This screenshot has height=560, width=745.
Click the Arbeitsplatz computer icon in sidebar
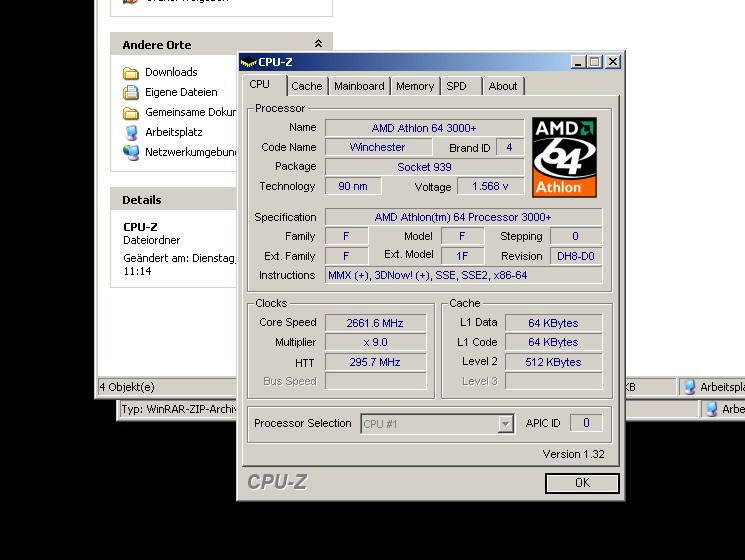point(131,133)
